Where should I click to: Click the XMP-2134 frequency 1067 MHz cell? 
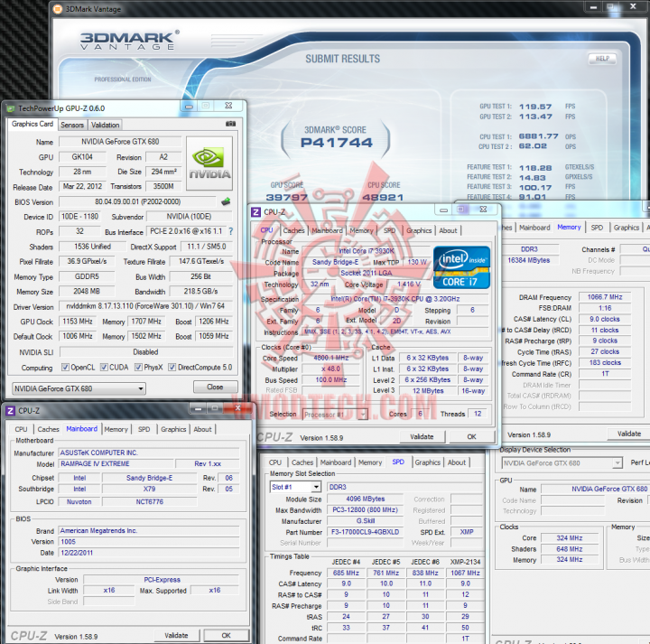pyautogui.click(x=465, y=573)
